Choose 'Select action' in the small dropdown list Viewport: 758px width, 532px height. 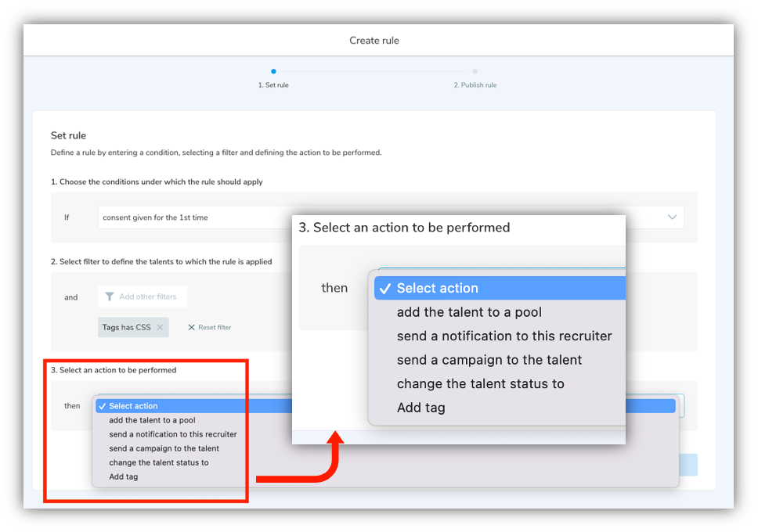coord(133,406)
